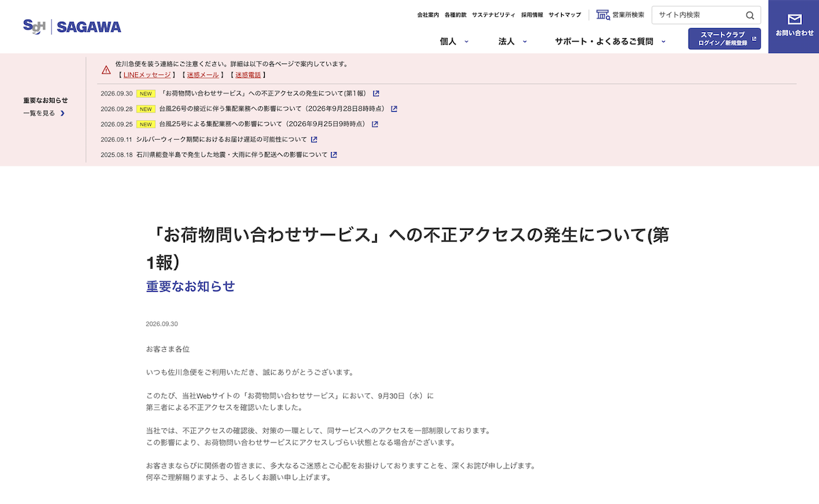This screenshot has height=504, width=819.
Task: Click the お問い合わせ button
Action: point(794,27)
